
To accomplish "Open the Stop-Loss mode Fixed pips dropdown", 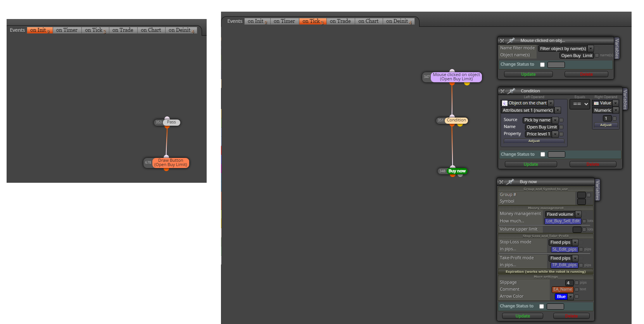I will click(563, 243).
